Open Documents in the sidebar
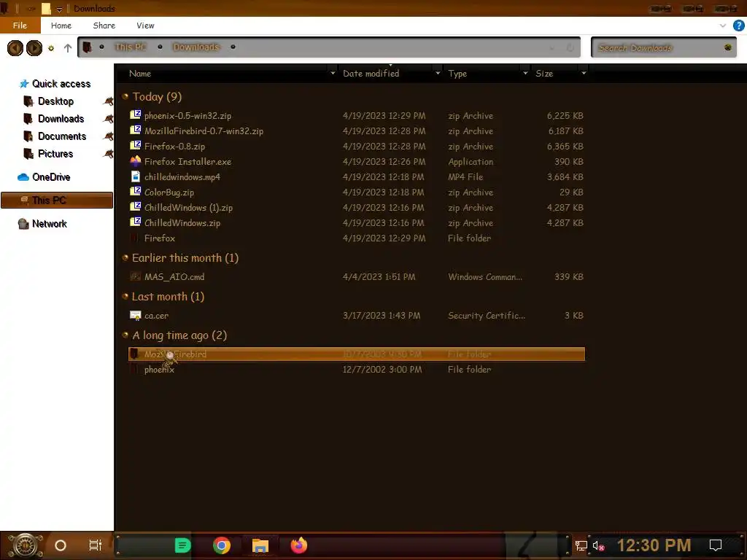 (62, 136)
